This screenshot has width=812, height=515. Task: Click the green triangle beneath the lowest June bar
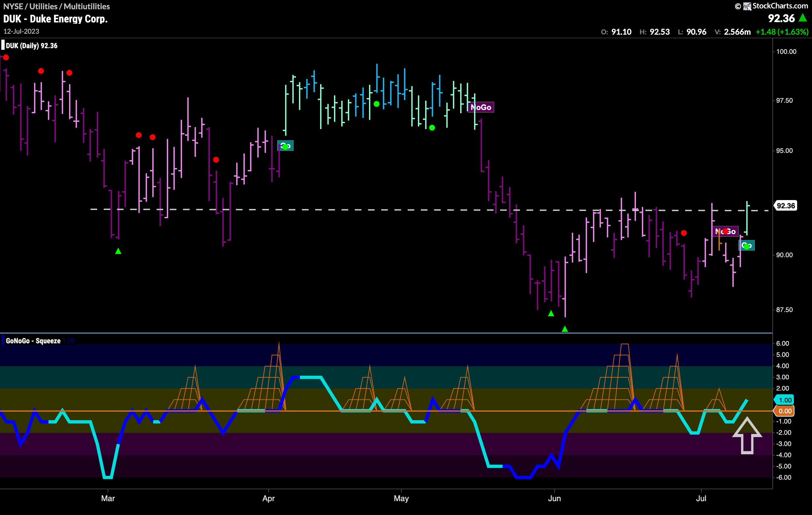click(565, 328)
